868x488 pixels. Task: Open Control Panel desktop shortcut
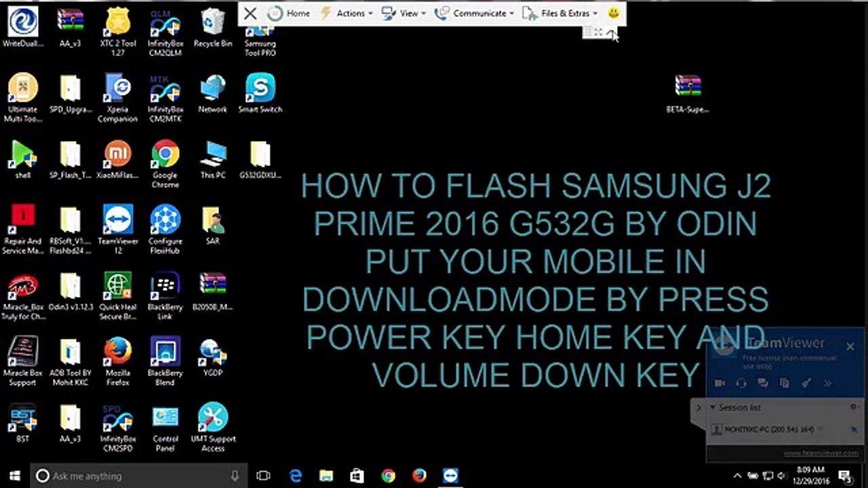(165, 427)
